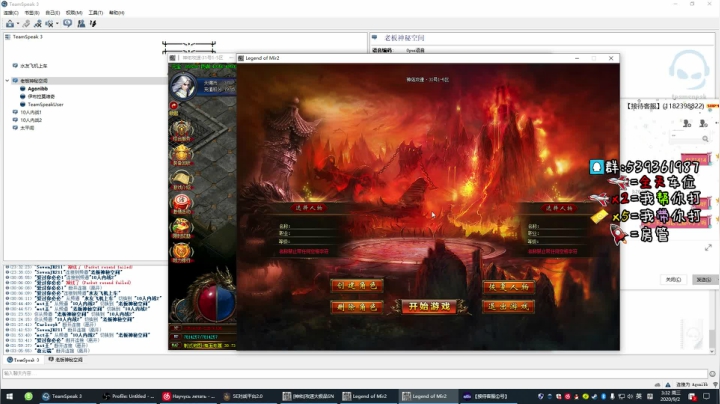
Task: Select the last channel below 10人内战2
Action: (x=27, y=128)
